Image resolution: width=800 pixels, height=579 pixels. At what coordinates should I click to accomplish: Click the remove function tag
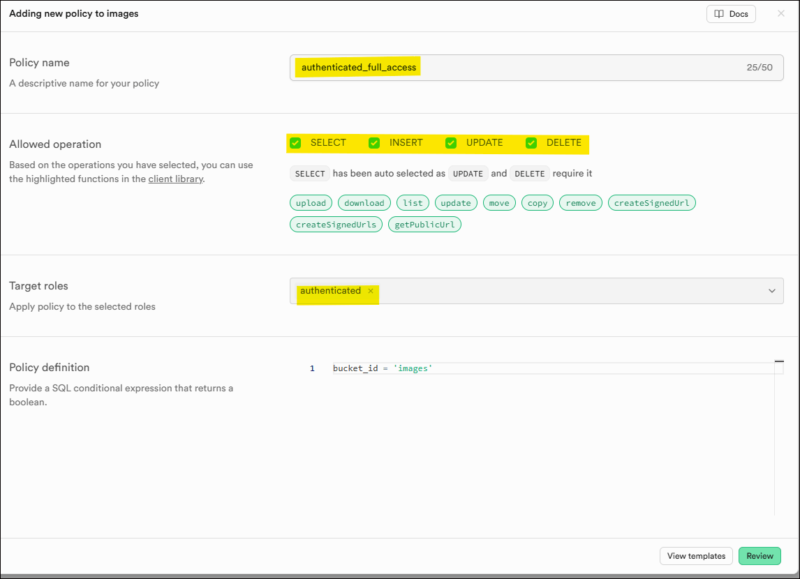pyautogui.click(x=580, y=203)
